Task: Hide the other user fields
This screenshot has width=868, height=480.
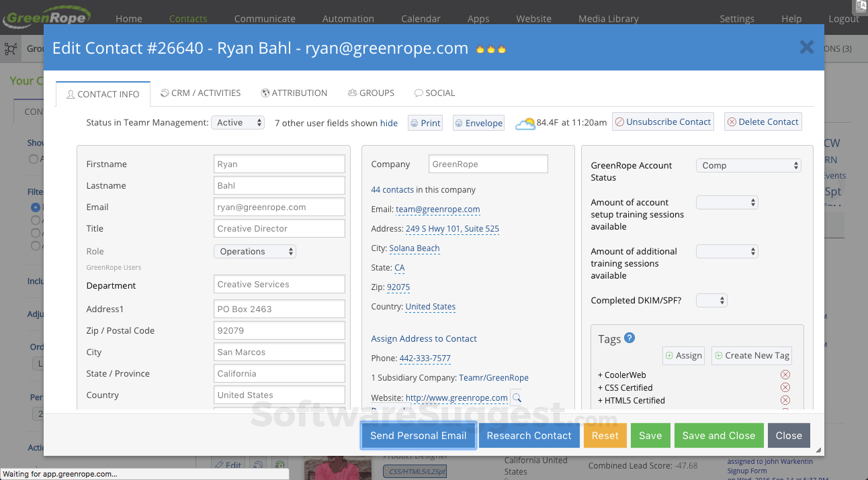Action: point(389,124)
